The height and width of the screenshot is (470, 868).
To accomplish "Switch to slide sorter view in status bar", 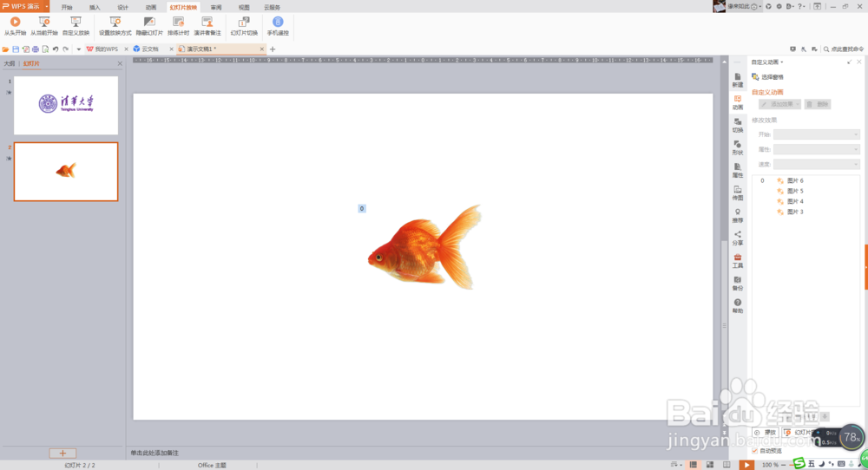I will tap(710, 465).
